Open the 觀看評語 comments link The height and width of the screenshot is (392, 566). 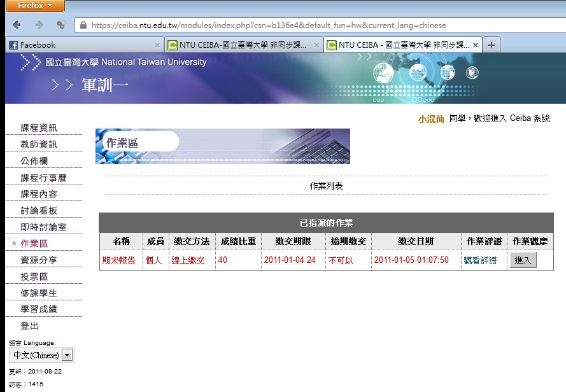(480, 260)
